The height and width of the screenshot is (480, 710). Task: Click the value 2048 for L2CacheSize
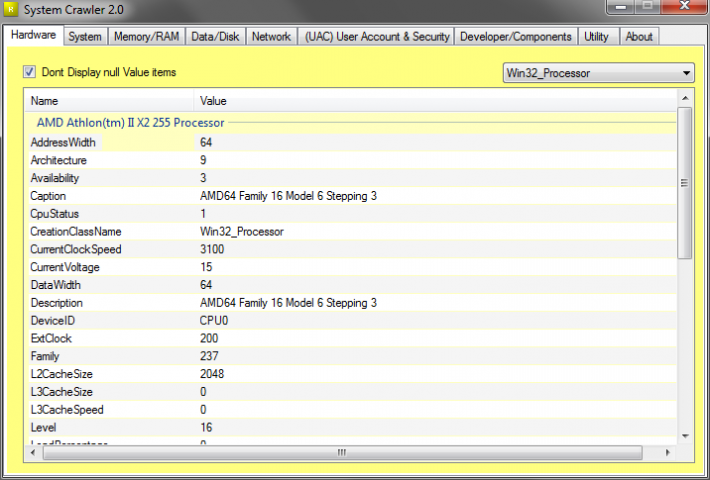click(212, 374)
